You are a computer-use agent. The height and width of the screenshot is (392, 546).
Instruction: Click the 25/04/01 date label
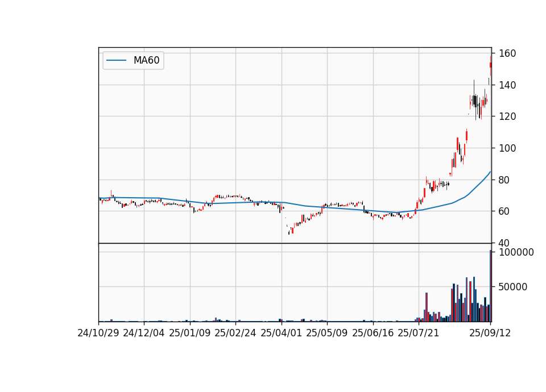coord(282,333)
